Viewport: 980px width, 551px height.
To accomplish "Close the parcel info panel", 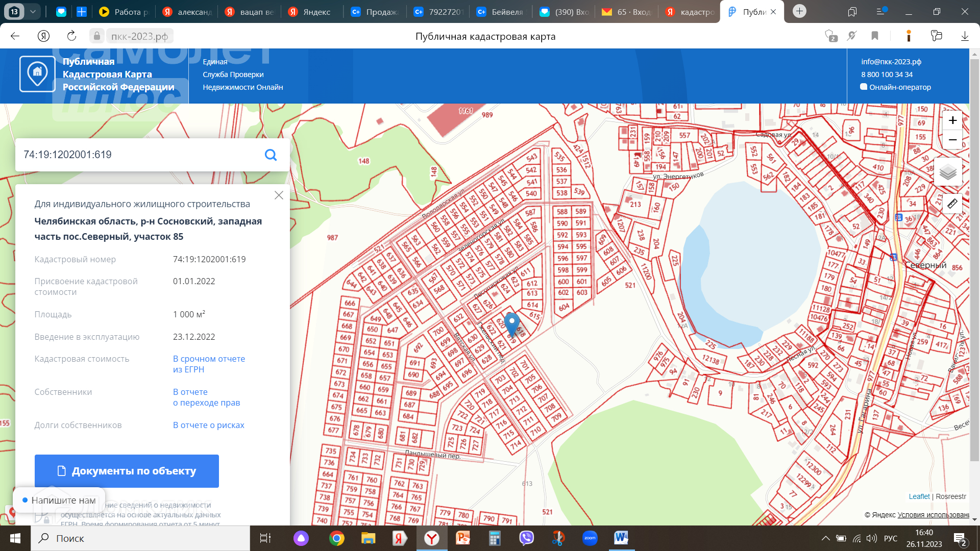I will point(279,195).
